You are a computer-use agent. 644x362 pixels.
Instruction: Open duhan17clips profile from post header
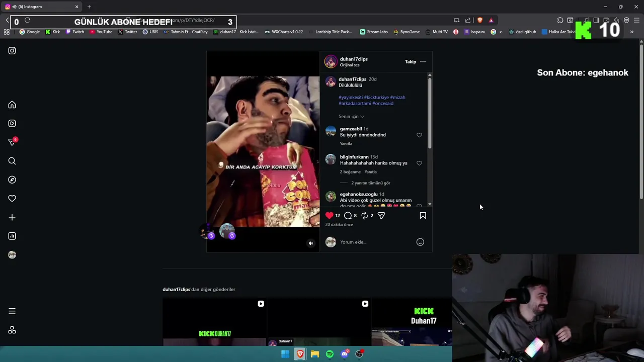[354, 59]
